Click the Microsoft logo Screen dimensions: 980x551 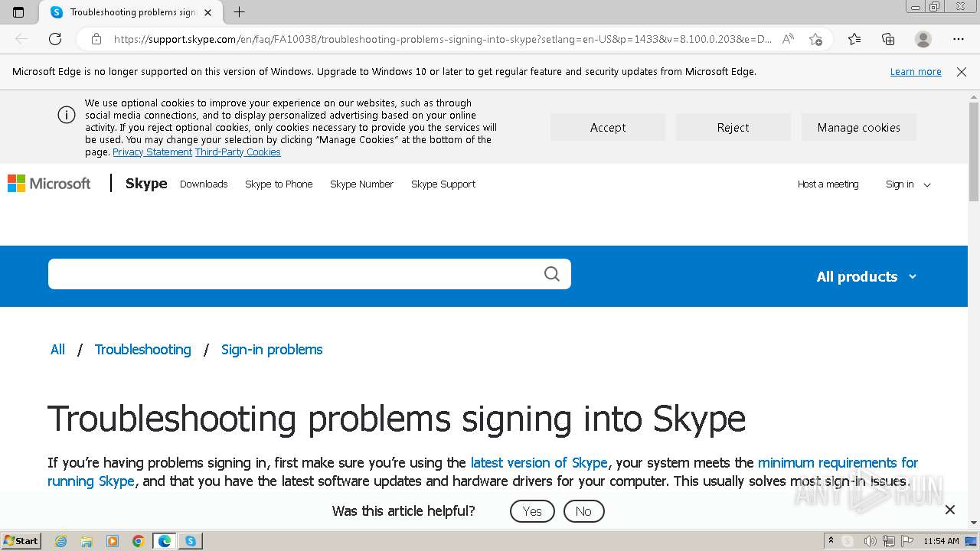(x=49, y=184)
